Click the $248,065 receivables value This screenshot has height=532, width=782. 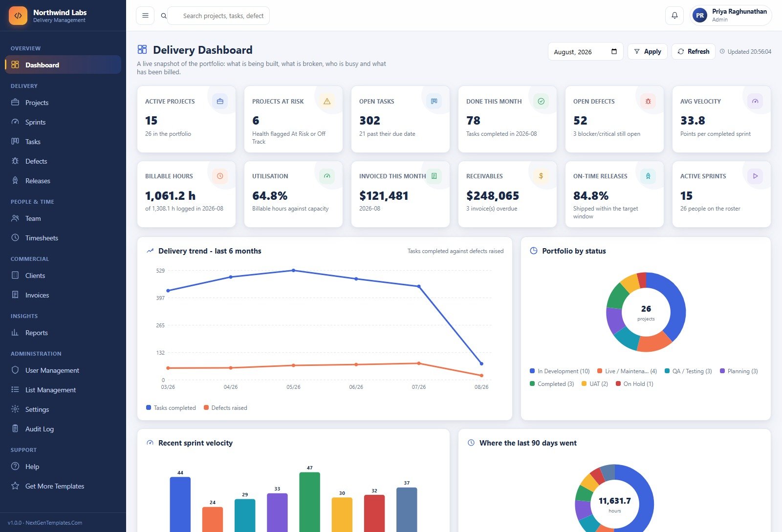[493, 196]
